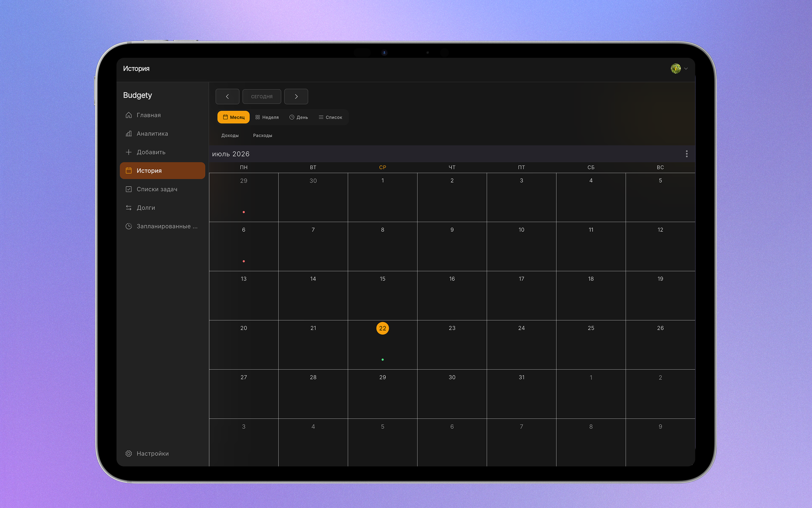Open Аналитика in sidebar
Image resolution: width=812 pixels, height=508 pixels.
click(162, 133)
